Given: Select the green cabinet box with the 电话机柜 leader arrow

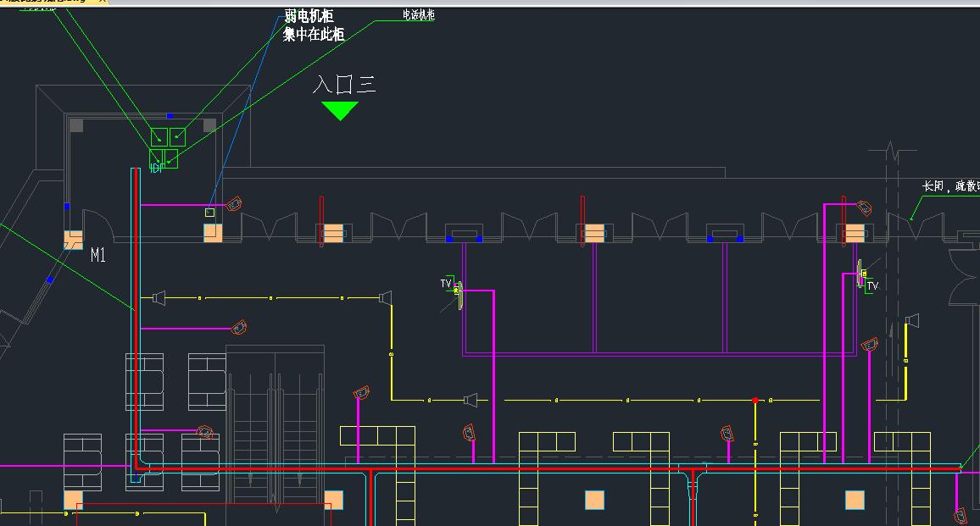Looking at the screenshot, I should [170, 158].
